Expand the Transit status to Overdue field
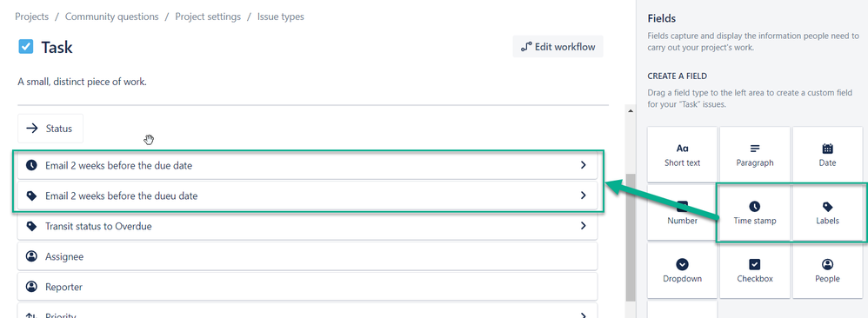 point(307,226)
